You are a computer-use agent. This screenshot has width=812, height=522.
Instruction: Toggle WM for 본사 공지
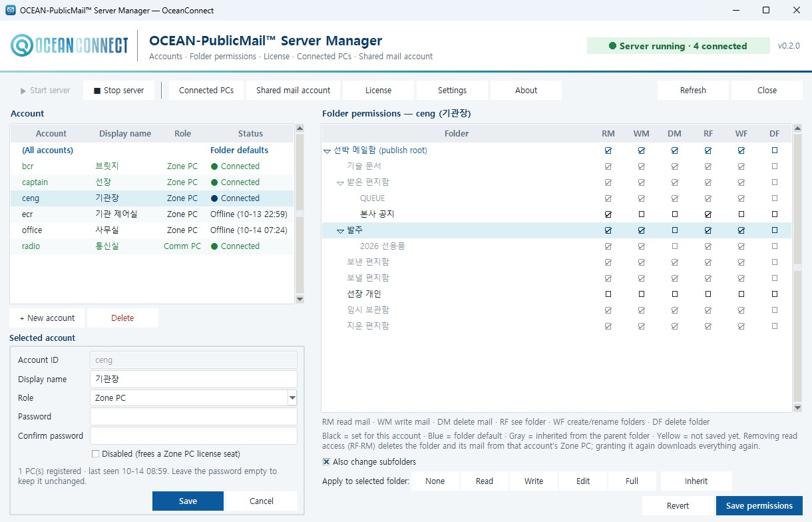click(x=642, y=214)
